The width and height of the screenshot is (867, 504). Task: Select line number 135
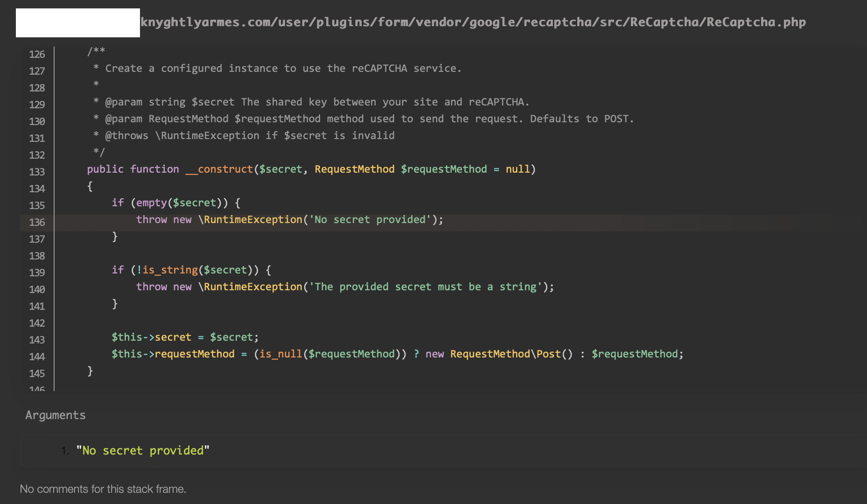point(37,205)
